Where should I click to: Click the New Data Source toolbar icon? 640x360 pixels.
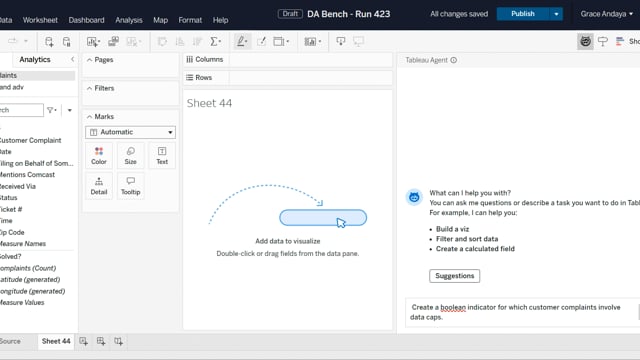49,42
